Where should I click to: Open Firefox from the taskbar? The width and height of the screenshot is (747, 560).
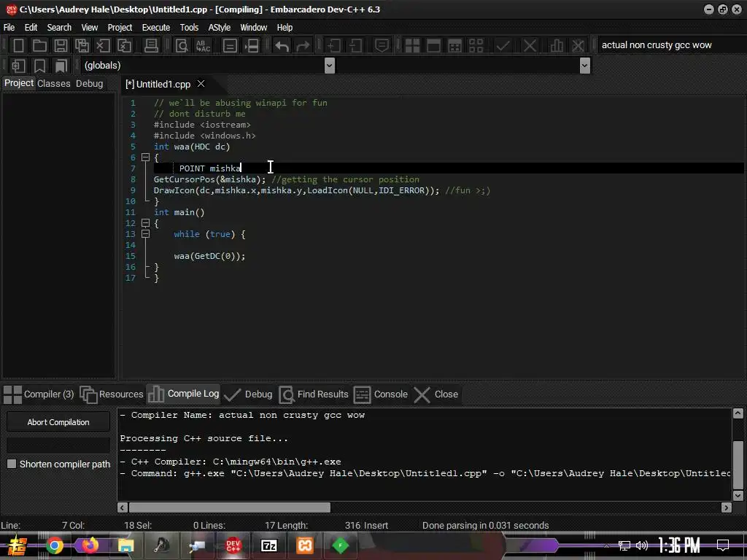90,545
